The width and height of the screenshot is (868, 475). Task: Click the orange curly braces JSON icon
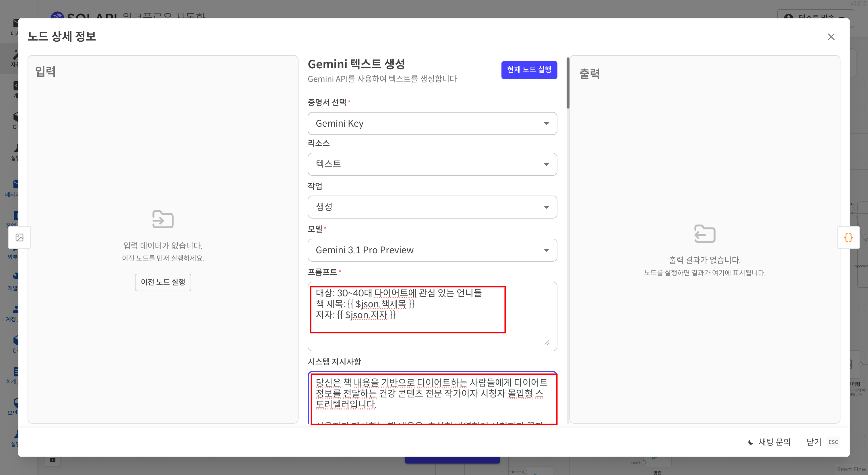pyautogui.click(x=848, y=237)
